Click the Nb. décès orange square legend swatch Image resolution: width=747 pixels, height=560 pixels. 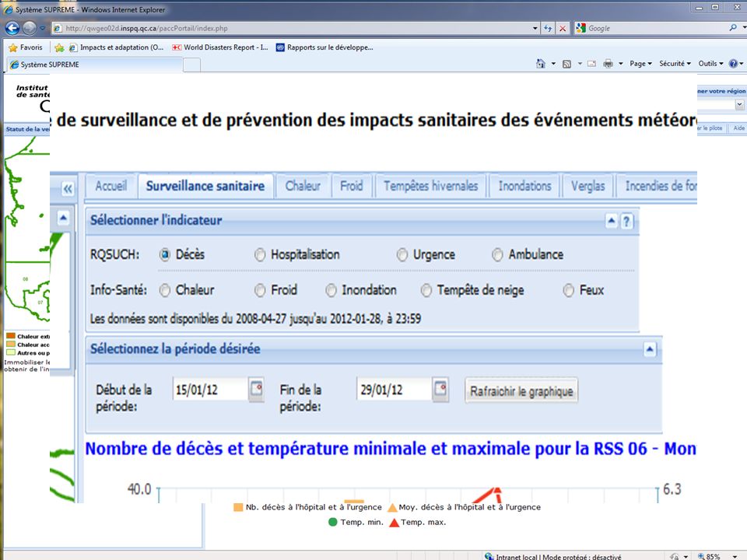coord(238,507)
